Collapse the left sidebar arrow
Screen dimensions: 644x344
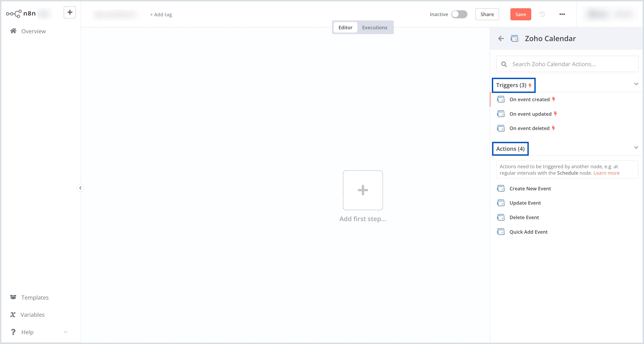(x=81, y=188)
